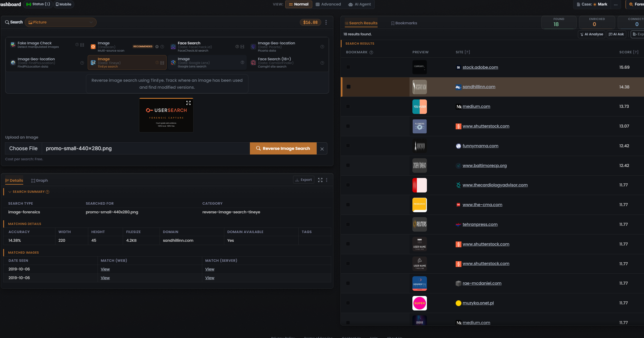Viewport: 644px width, 338px height.
Task: Click the balance $16.88 badge
Action: [310, 22]
